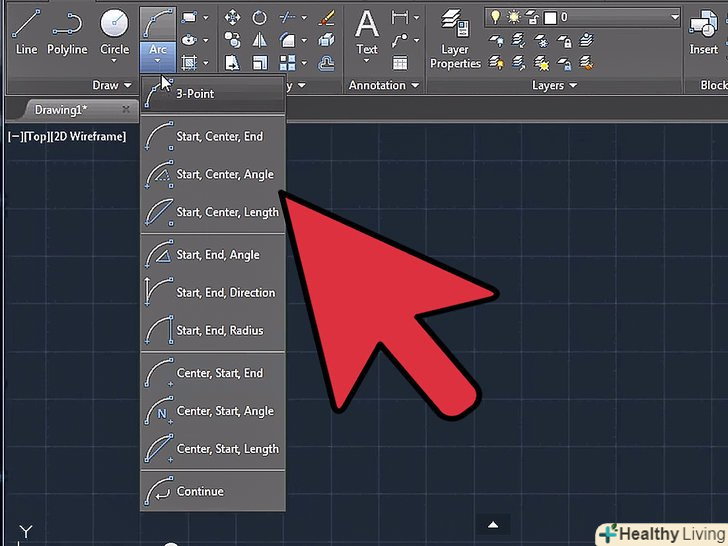
Task: Click the Match Layer icon
Action: [x=587, y=63]
